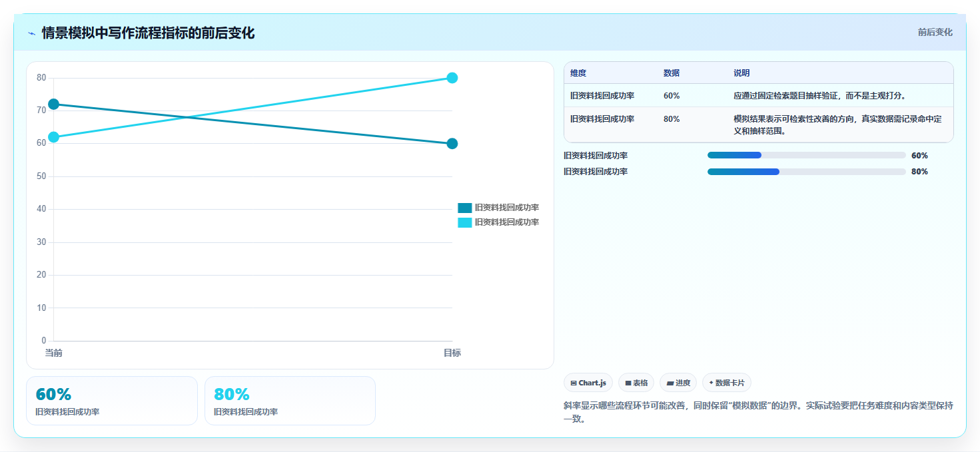Click the 60% cell in the table

672,96
